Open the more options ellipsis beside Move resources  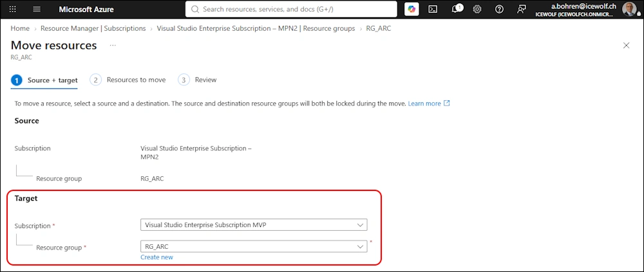click(x=113, y=45)
